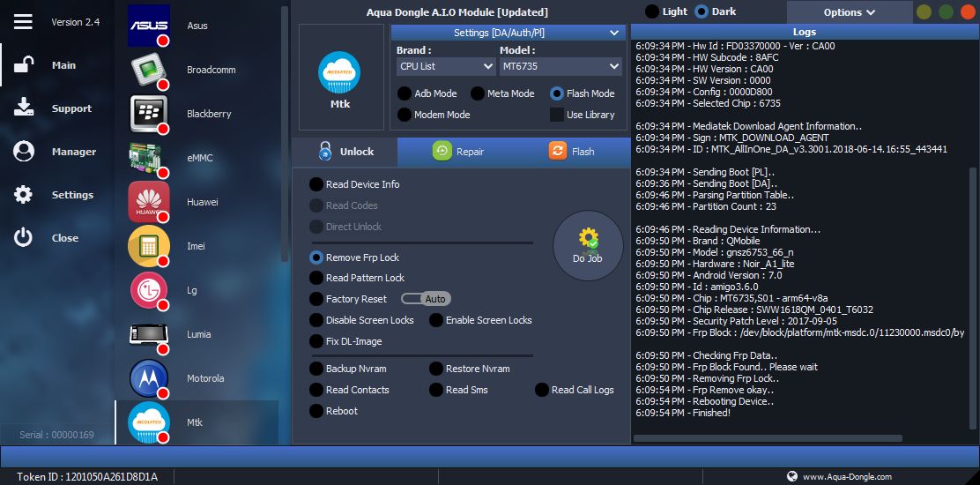Click the green window control dot

(x=946, y=11)
